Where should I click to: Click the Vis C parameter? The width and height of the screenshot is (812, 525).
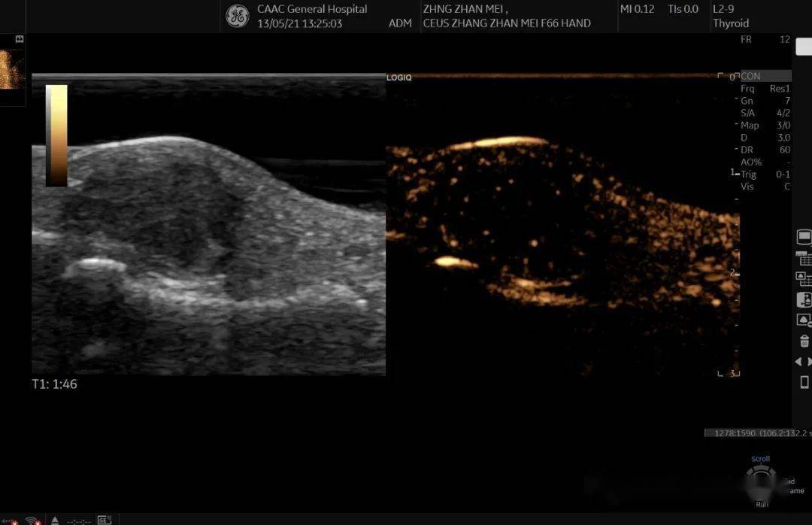(765, 187)
